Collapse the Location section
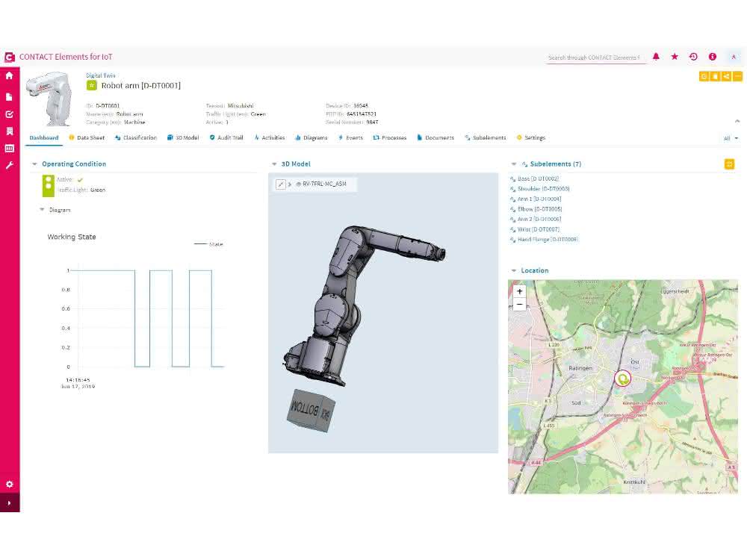 click(x=514, y=270)
